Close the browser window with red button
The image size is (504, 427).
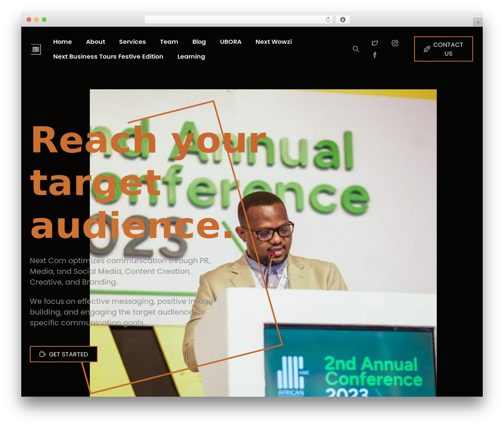(x=29, y=20)
